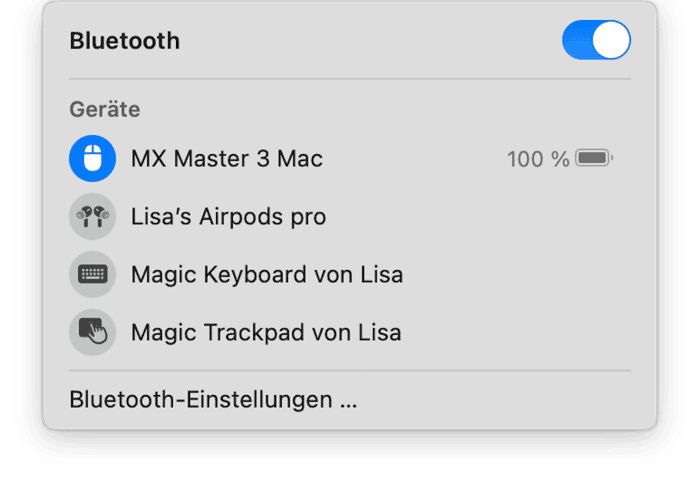Click the blue MX Master 3 mouse icon

pos(92,159)
